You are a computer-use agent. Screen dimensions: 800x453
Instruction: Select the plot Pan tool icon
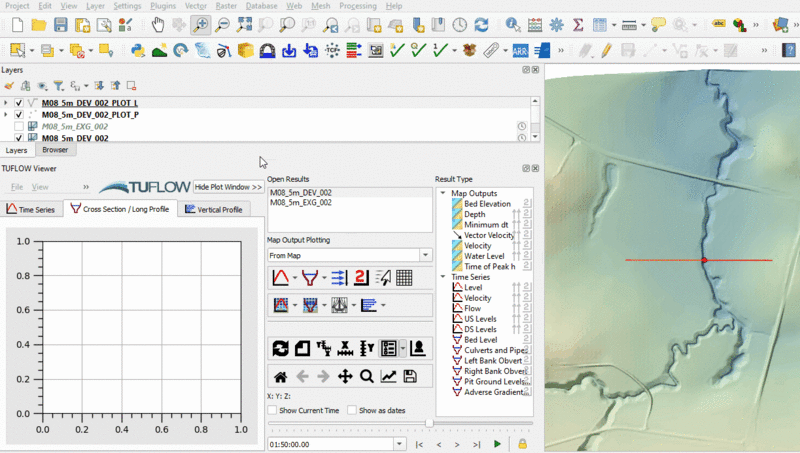coord(345,376)
